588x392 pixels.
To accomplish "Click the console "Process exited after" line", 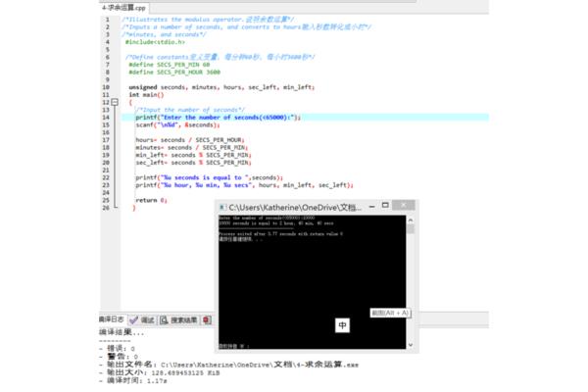I will pyautogui.click(x=281, y=233).
